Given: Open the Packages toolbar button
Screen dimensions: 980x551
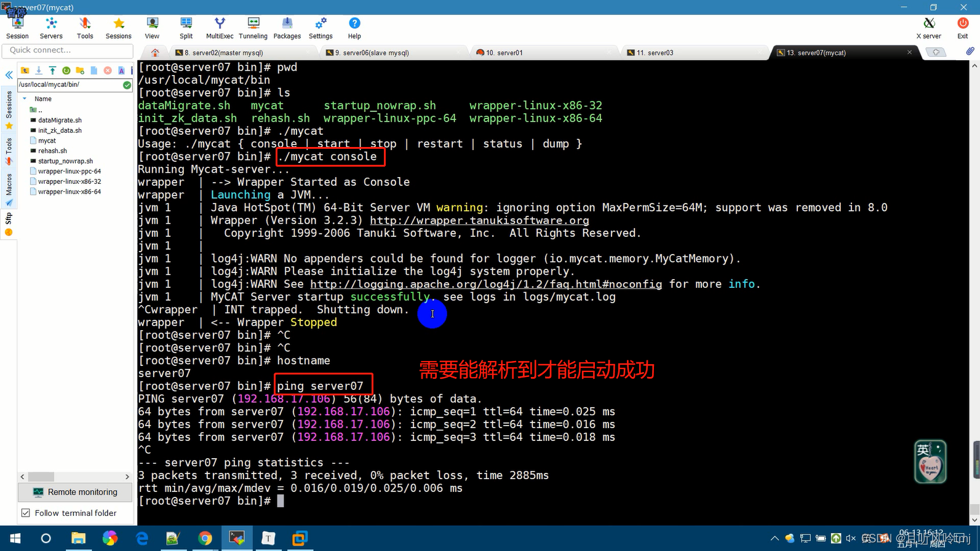Looking at the screenshot, I should point(287,28).
